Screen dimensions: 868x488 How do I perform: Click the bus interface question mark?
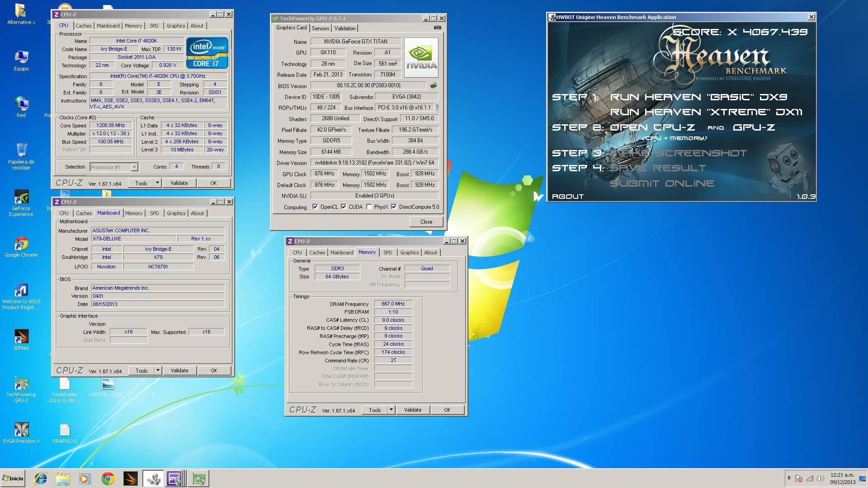tap(437, 108)
